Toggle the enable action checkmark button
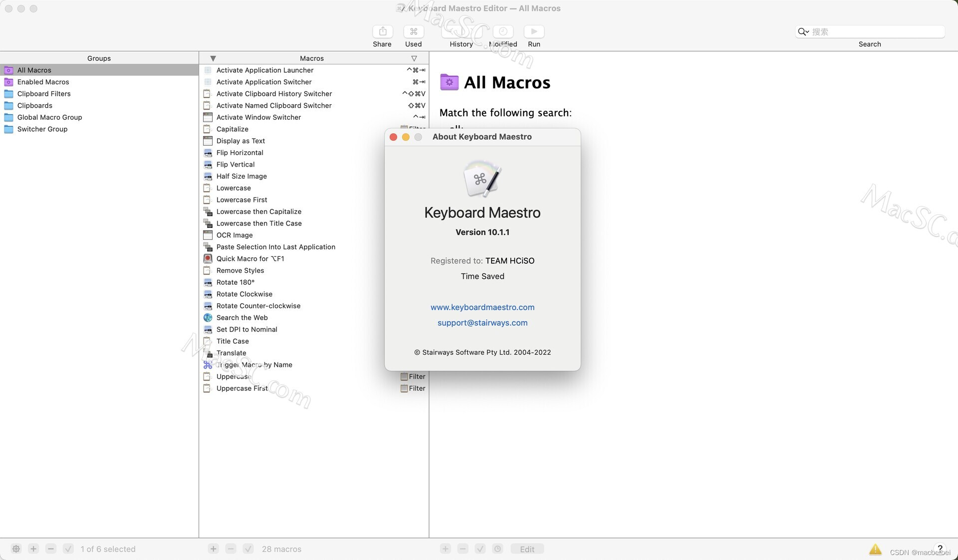The image size is (958, 560). (480, 549)
